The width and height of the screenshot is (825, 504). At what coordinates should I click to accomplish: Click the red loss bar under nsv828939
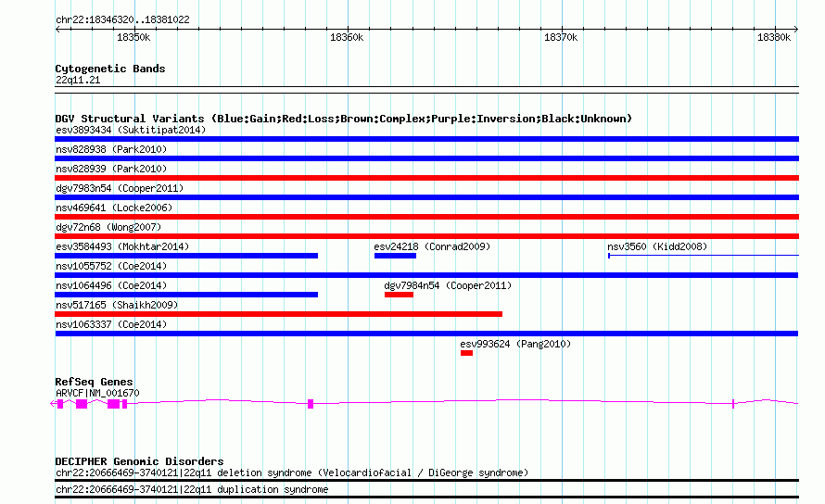click(426, 178)
